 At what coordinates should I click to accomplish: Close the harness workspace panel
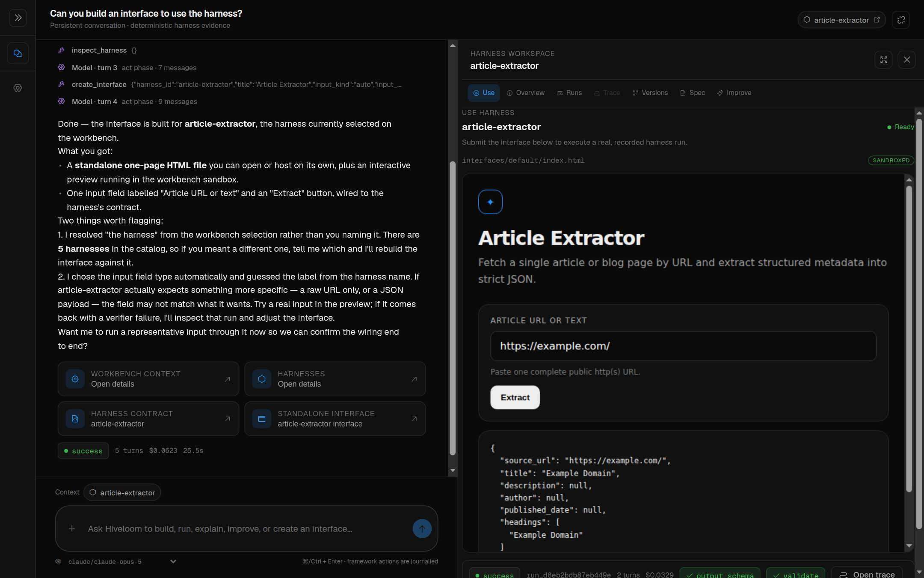(907, 60)
